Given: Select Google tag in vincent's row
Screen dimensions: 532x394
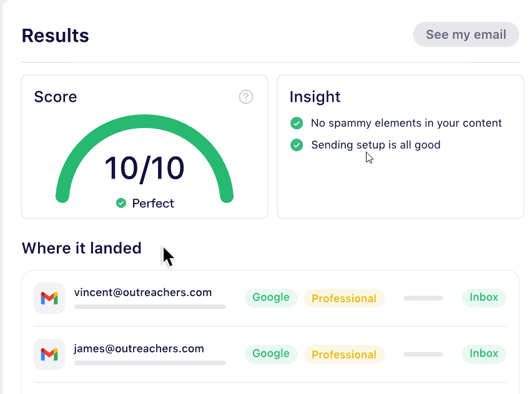Looking at the screenshot, I should [270, 297].
